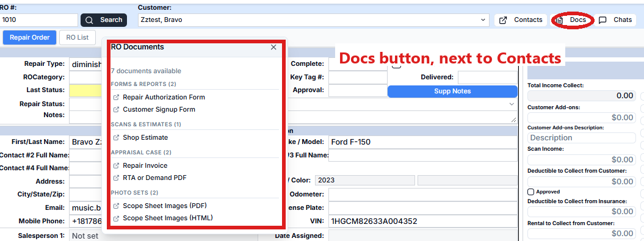The width and height of the screenshot is (644, 241).
Task: Click the Customer Add-ons amount field
Action: point(582,117)
